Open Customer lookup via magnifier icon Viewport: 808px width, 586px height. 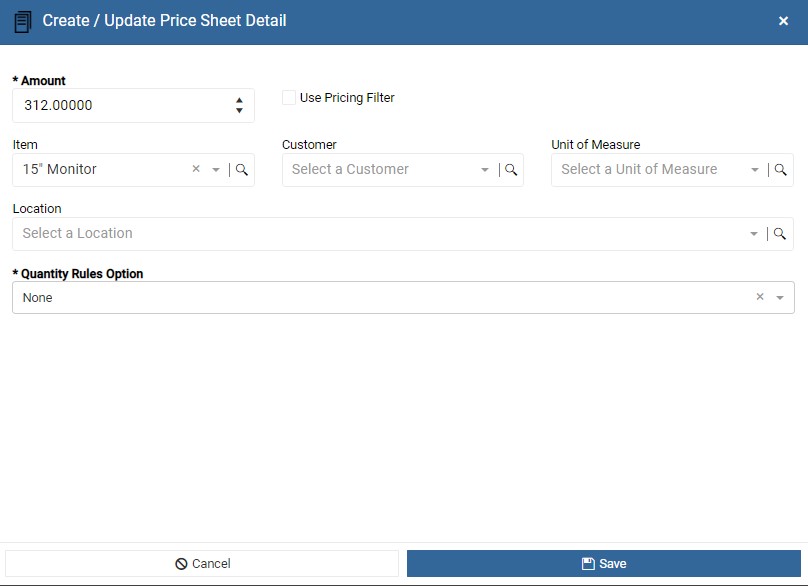point(511,170)
